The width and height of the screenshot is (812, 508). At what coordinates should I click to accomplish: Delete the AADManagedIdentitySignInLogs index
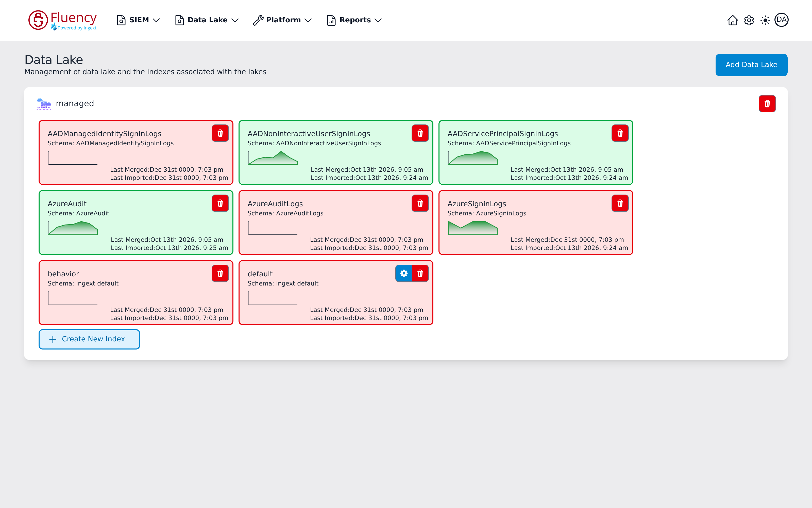click(220, 133)
